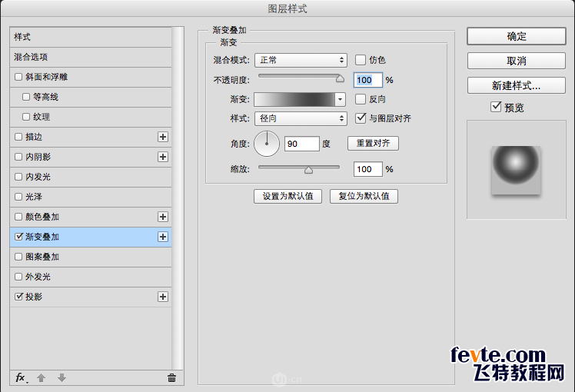Click the effects list vertical scrollbar

(178, 198)
